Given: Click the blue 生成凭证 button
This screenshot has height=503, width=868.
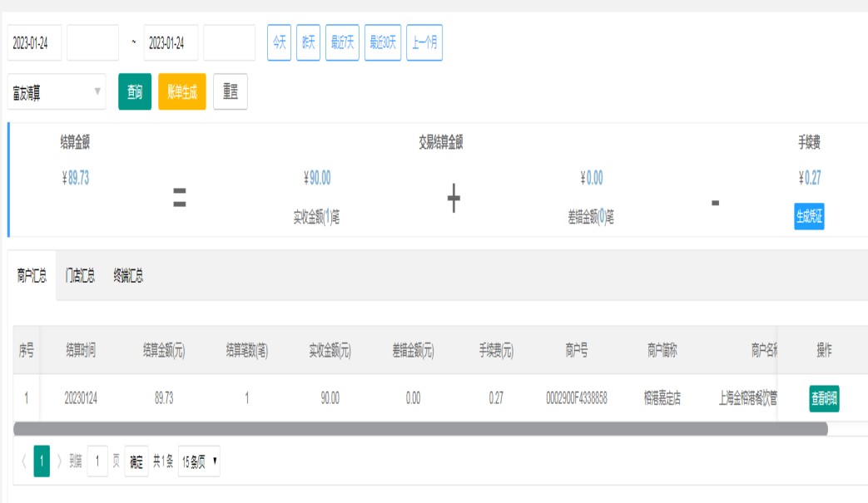Looking at the screenshot, I should click(809, 216).
